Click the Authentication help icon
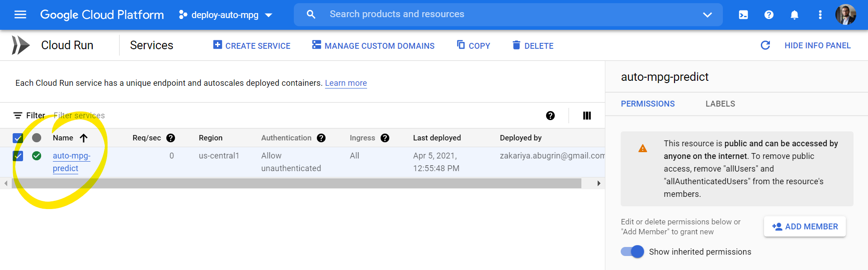 (321, 138)
